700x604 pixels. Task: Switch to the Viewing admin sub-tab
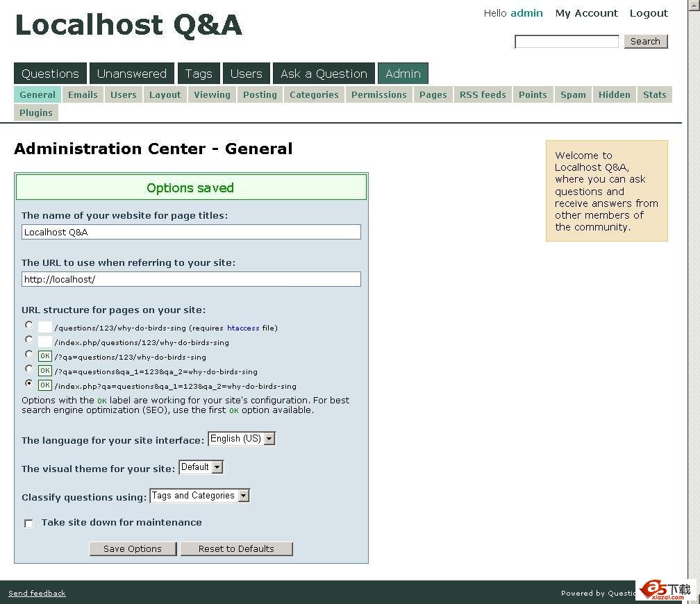coord(212,94)
